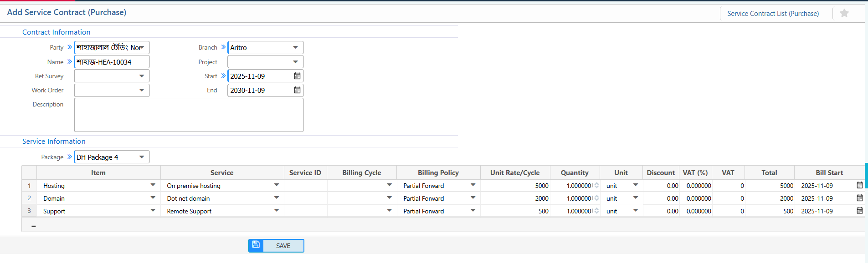Image resolution: width=868 pixels, height=263 pixels.
Task: Click the SAVE button
Action: point(276,246)
